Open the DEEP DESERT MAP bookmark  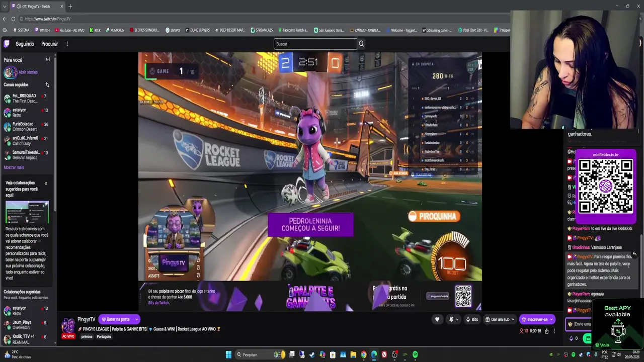[x=230, y=30]
